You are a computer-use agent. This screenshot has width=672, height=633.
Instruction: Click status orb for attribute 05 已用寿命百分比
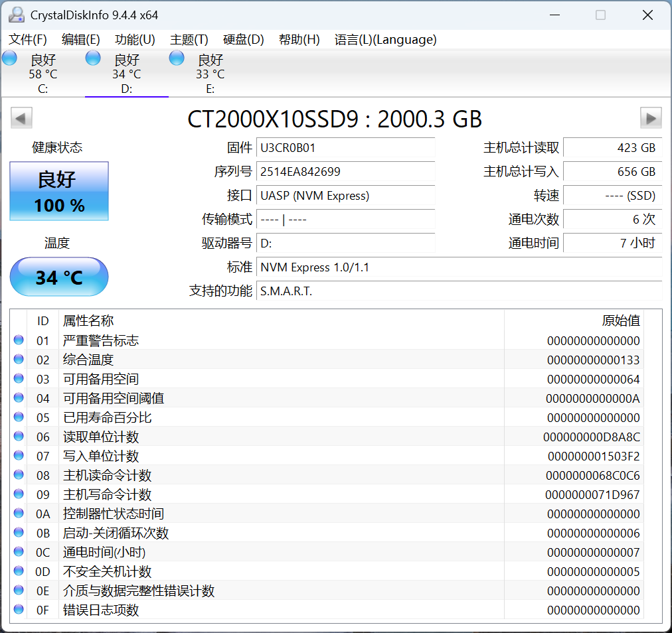[x=19, y=417]
